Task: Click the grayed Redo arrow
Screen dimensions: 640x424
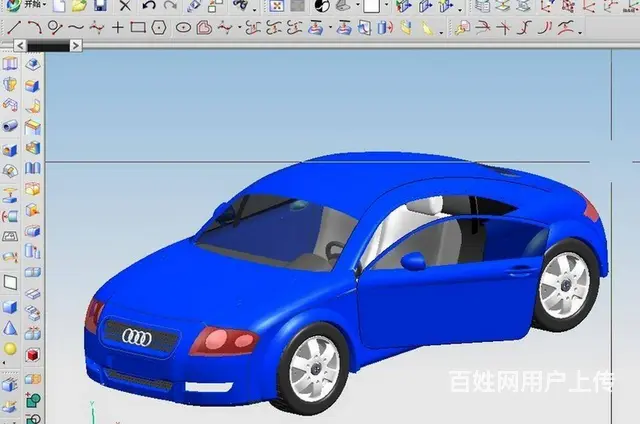Action: tap(167, 6)
